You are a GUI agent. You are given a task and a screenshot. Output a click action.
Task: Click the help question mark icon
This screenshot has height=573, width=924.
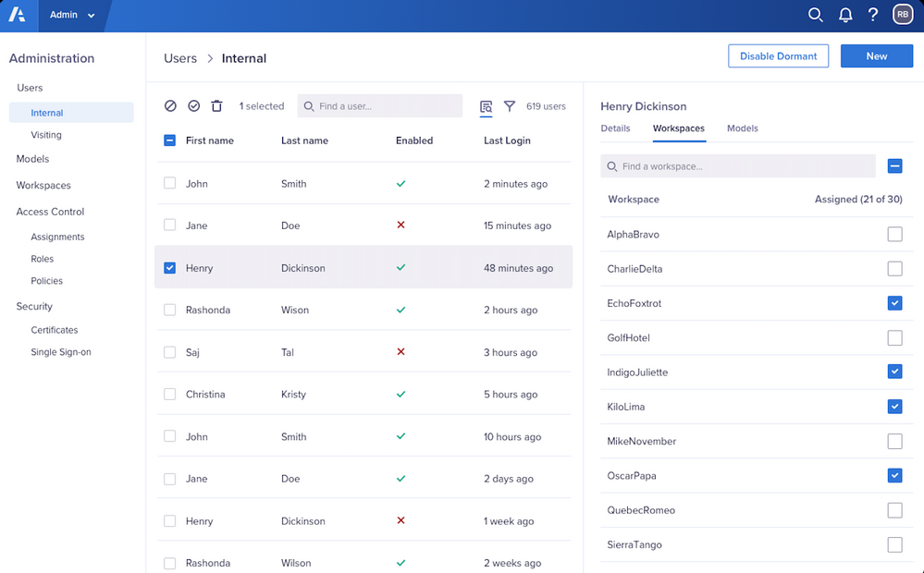click(x=873, y=15)
